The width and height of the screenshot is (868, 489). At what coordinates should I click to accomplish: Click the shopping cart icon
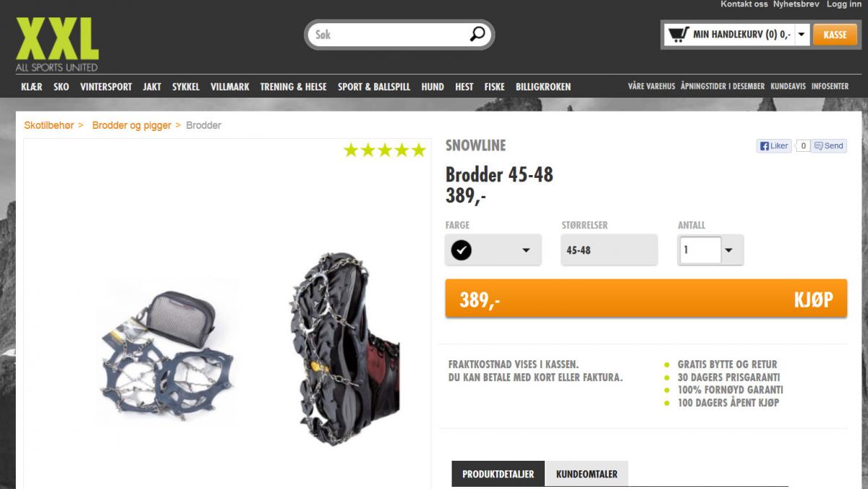678,34
